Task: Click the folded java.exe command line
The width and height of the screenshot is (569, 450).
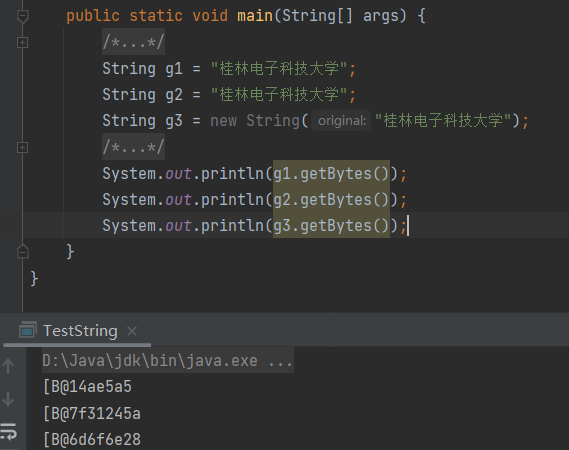Action: (168, 360)
